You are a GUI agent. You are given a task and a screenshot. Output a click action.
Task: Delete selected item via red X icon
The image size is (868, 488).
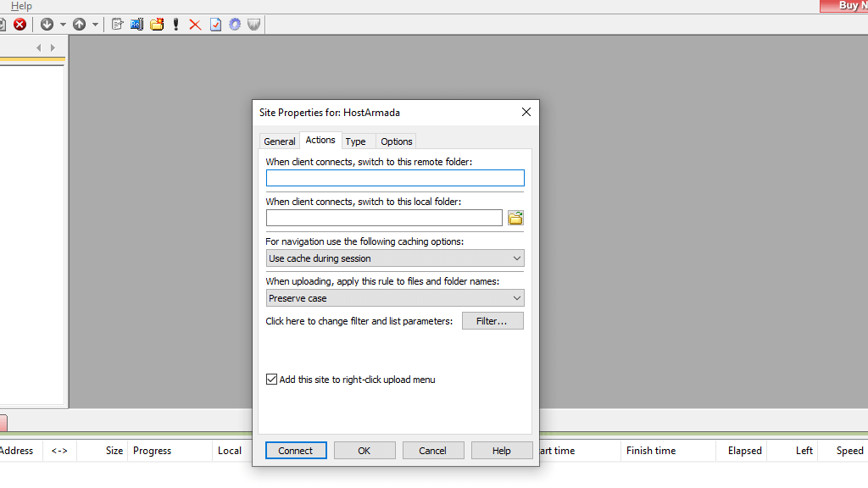point(193,24)
